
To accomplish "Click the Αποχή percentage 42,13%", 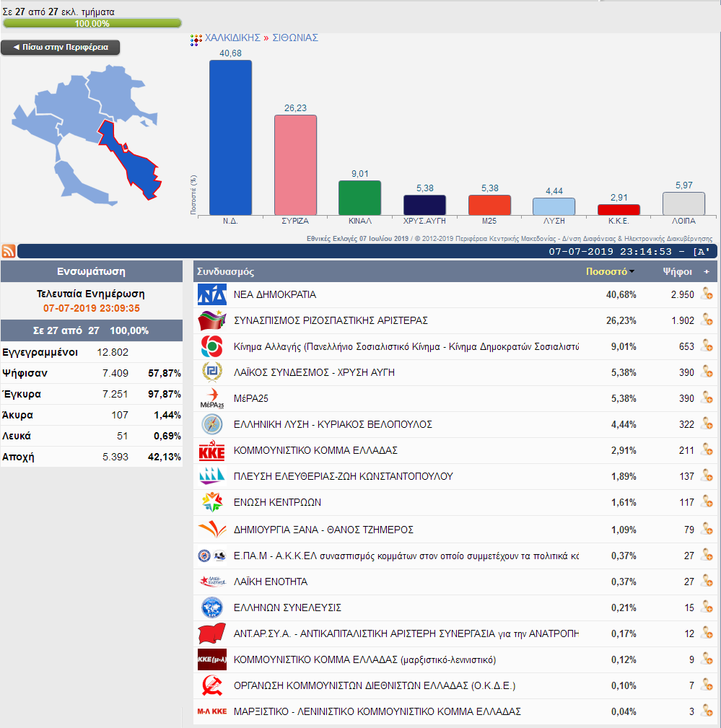I will (165, 457).
